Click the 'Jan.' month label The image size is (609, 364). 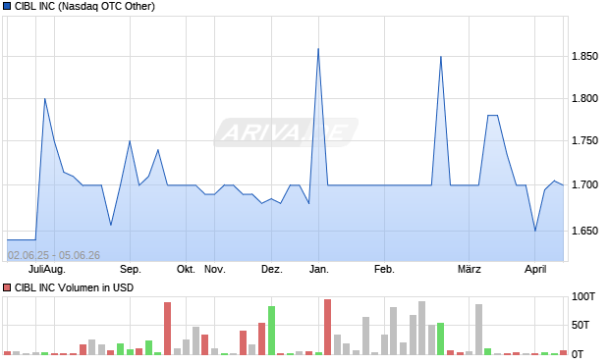[x=319, y=269]
